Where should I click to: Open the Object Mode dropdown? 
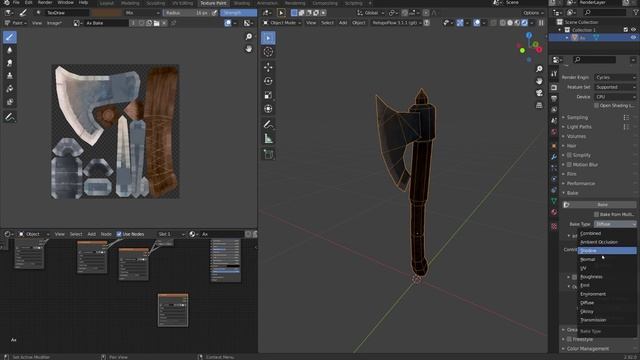[x=282, y=23]
